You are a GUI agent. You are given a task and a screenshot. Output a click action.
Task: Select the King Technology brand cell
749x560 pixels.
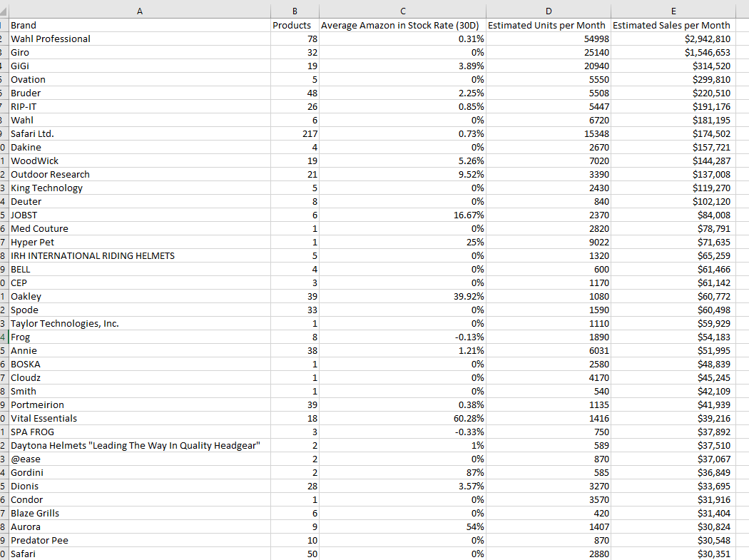pos(140,188)
